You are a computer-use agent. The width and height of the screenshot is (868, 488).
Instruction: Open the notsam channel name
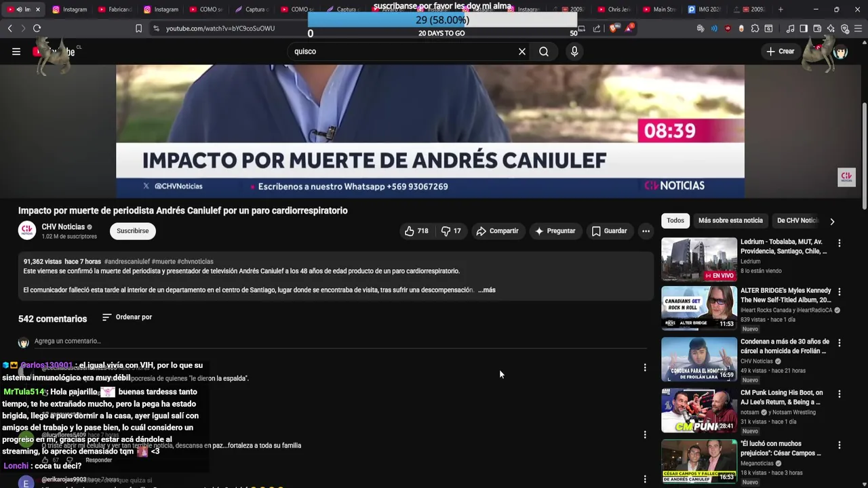tap(749, 412)
